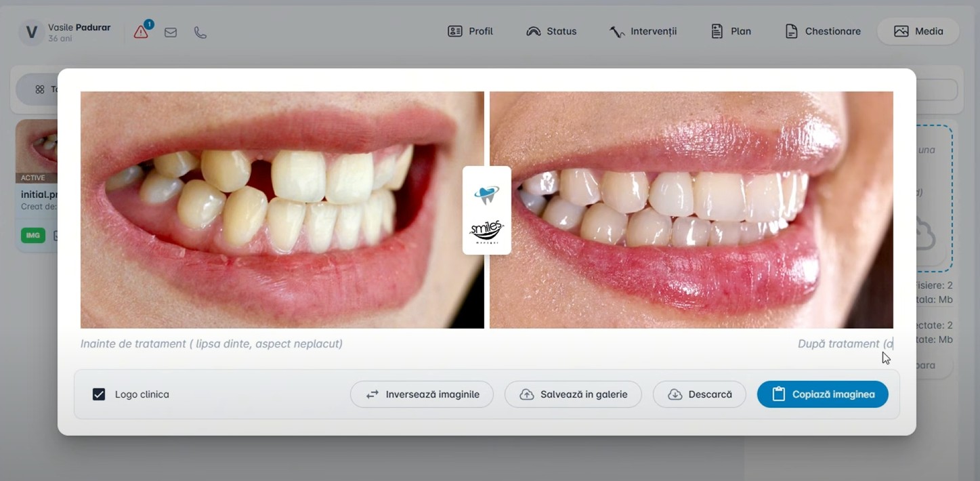This screenshot has width=980, height=481.
Task: Select the grid view icon near the sidebar
Action: click(x=40, y=89)
